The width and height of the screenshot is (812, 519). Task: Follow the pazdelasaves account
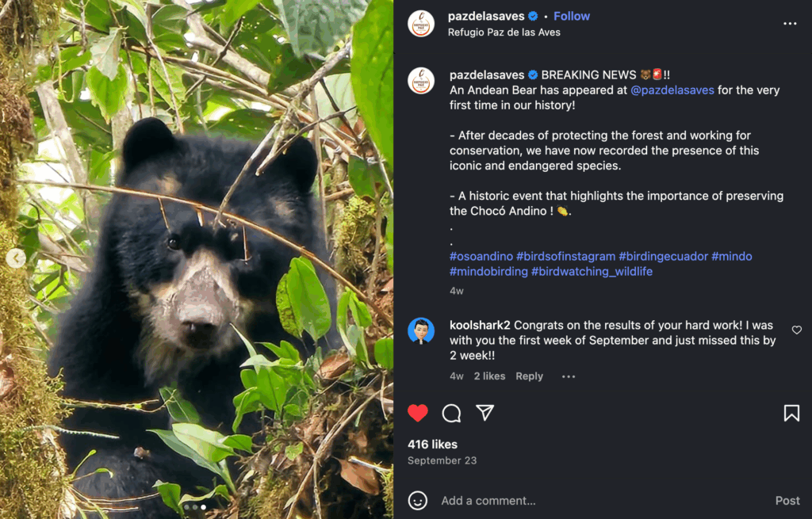572,15
